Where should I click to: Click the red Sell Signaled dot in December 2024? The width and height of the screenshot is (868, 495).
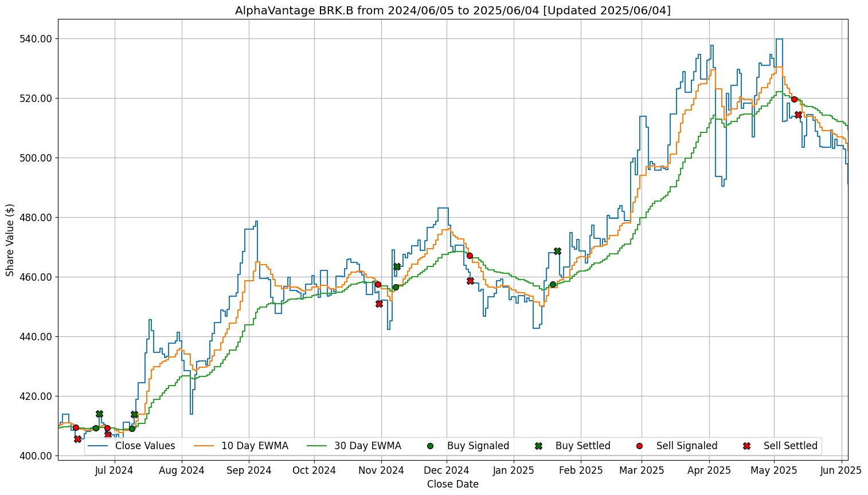tap(470, 256)
